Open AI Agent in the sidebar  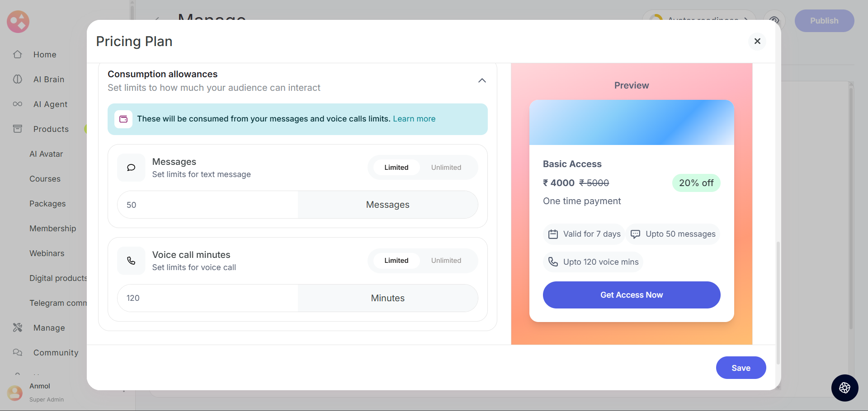(x=50, y=104)
